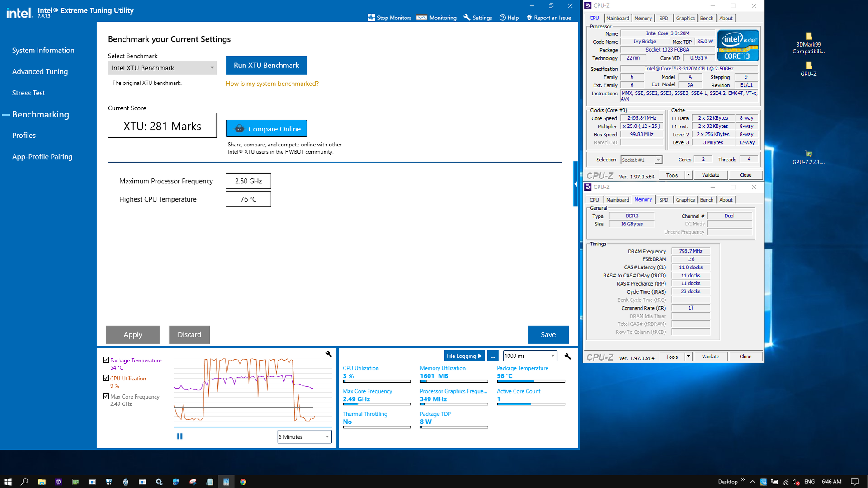
Task: Open Socket #1 selection dropdown in CPU-Z
Action: coord(641,160)
